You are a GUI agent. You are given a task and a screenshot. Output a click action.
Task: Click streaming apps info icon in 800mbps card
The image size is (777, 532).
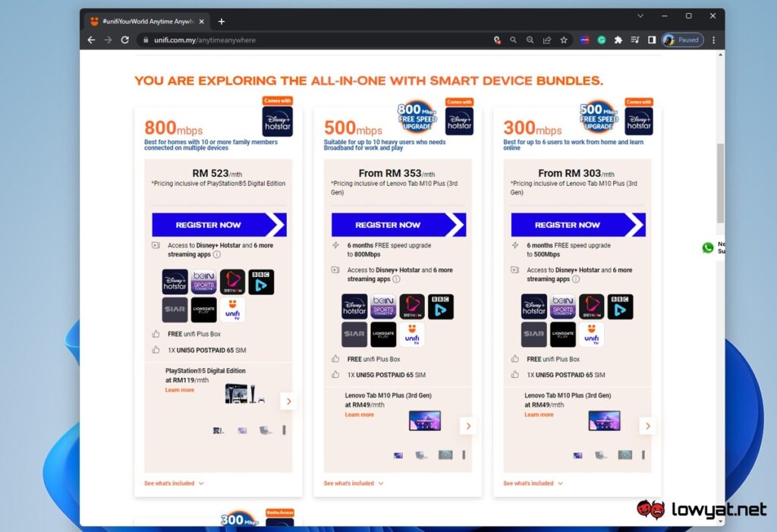(216, 254)
